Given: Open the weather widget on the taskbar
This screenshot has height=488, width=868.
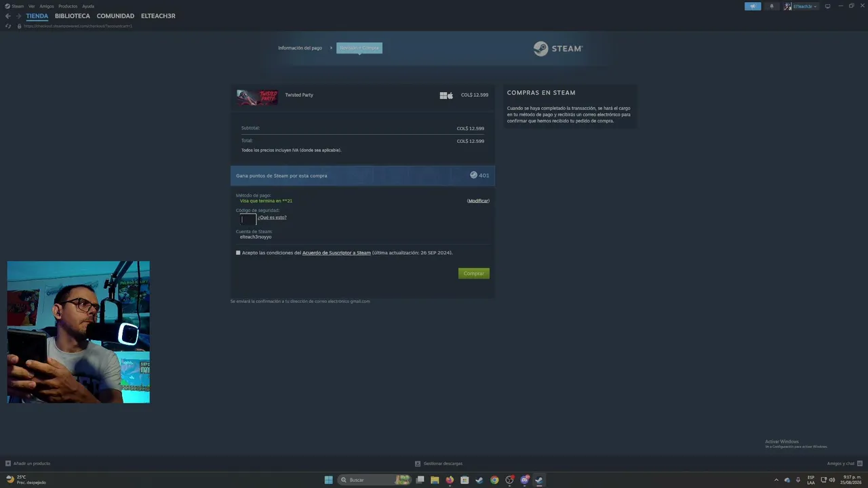Looking at the screenshot, I should (x=26, y=480).
